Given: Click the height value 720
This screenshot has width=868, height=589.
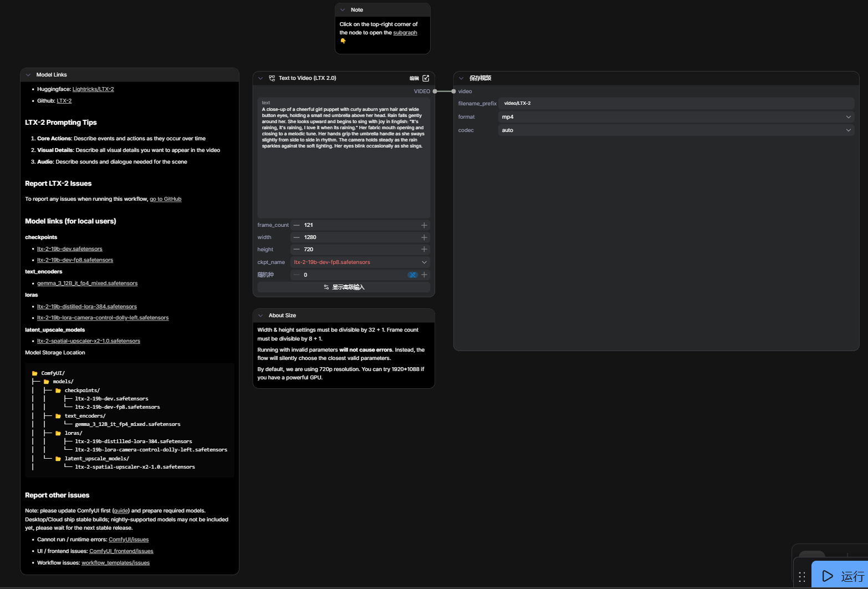Looking at the screenshot, I should tap(309, 250).
